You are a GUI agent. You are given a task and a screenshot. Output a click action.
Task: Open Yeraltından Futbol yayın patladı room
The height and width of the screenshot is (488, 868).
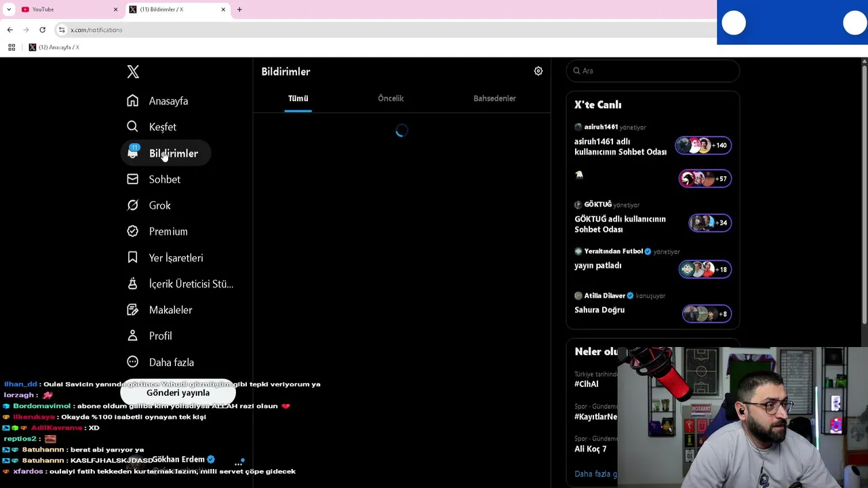[598, 266]
